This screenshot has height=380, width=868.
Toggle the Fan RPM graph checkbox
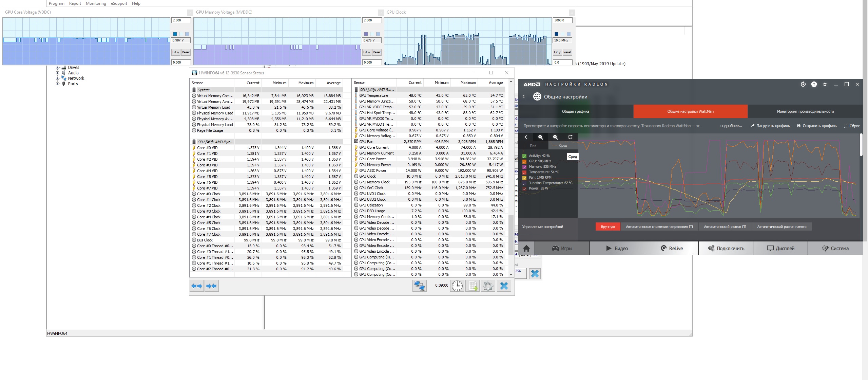[x=524, y=178]
